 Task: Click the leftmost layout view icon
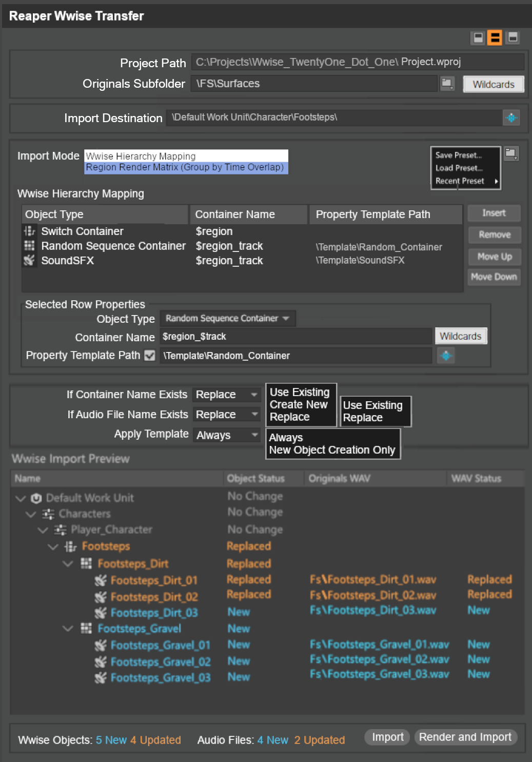click(478, 37)
